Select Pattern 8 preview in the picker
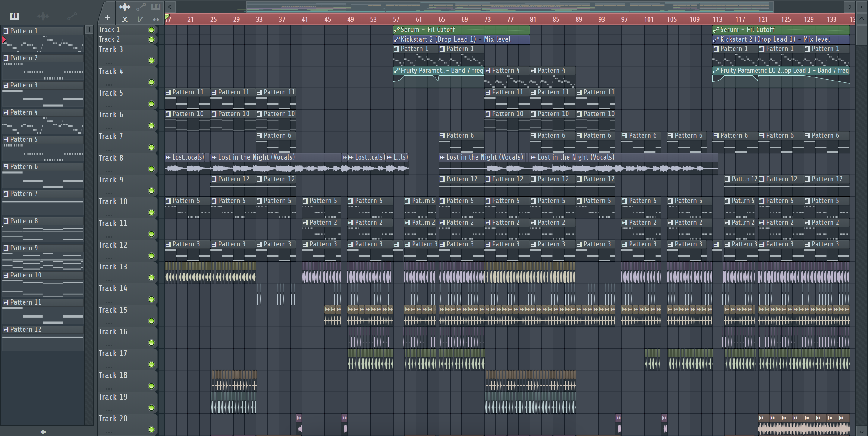The height and width of the screenshot is (436, 868). tap(43, 233)
